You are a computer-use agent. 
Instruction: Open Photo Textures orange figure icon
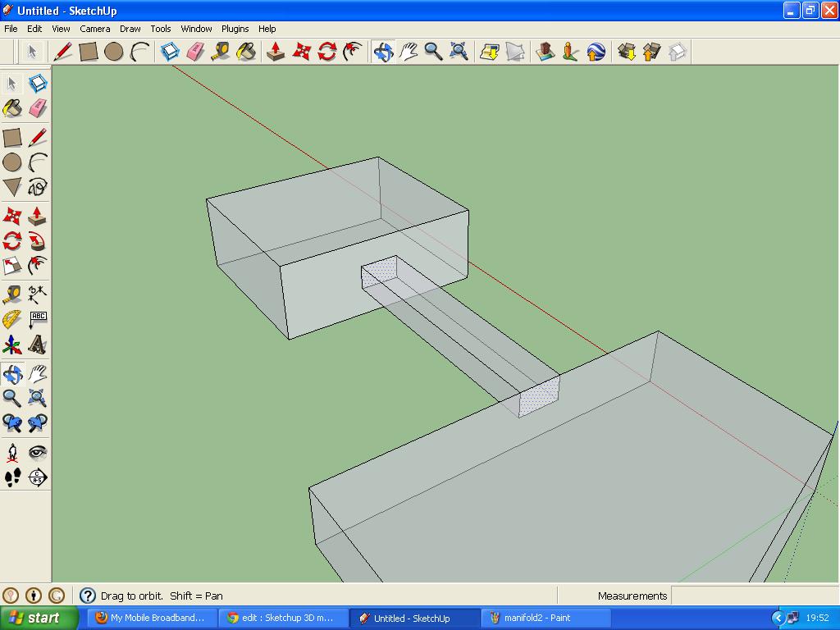(571, 52)
